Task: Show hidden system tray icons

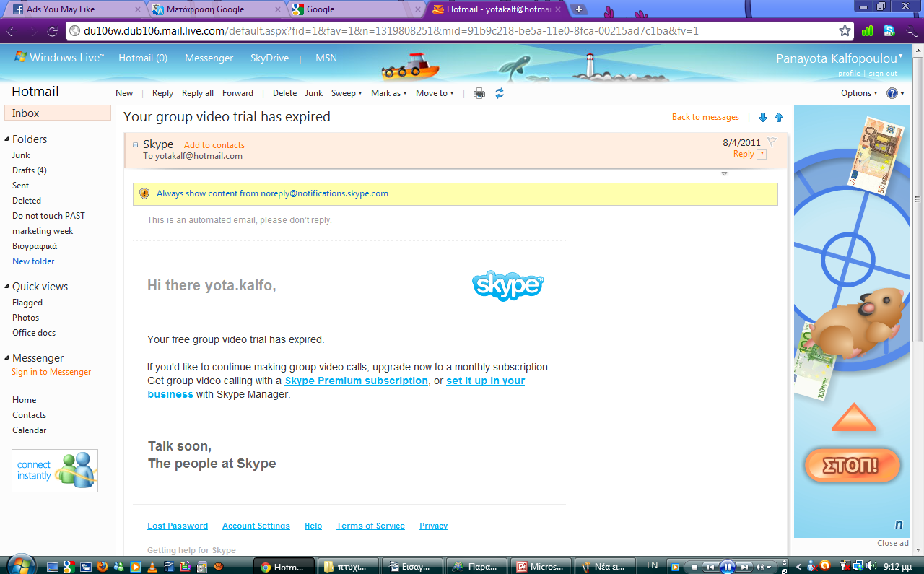Action: click(x=799, y=566)
